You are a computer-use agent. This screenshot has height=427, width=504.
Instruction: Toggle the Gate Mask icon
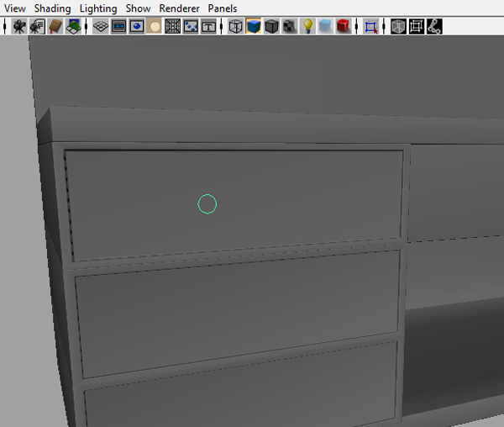coord(155,26)
